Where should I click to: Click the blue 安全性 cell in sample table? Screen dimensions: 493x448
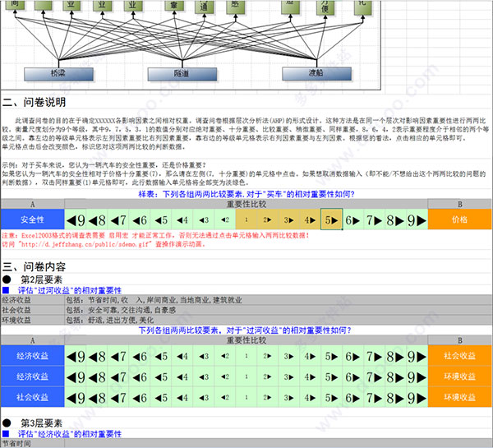[x=33, y=219]
